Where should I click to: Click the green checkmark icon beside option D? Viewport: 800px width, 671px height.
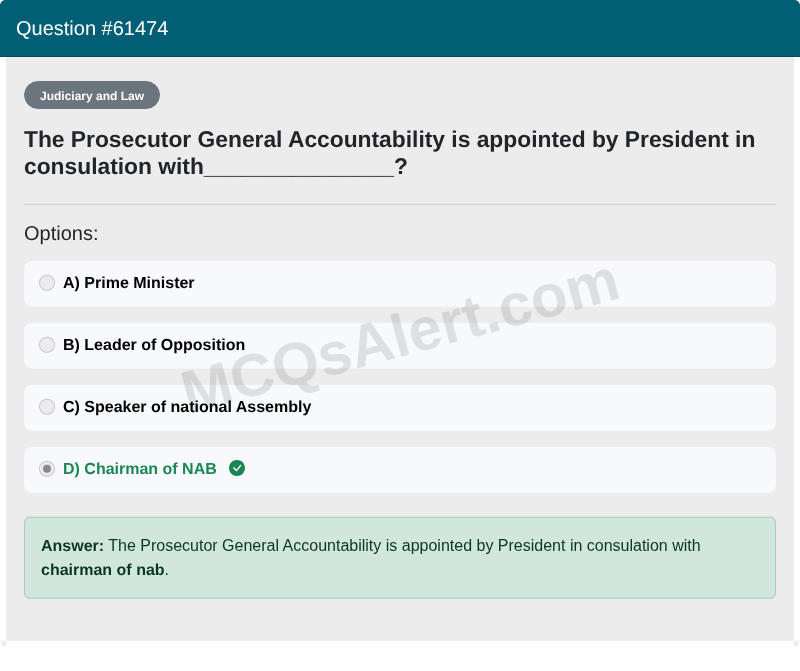coord(237,468)
